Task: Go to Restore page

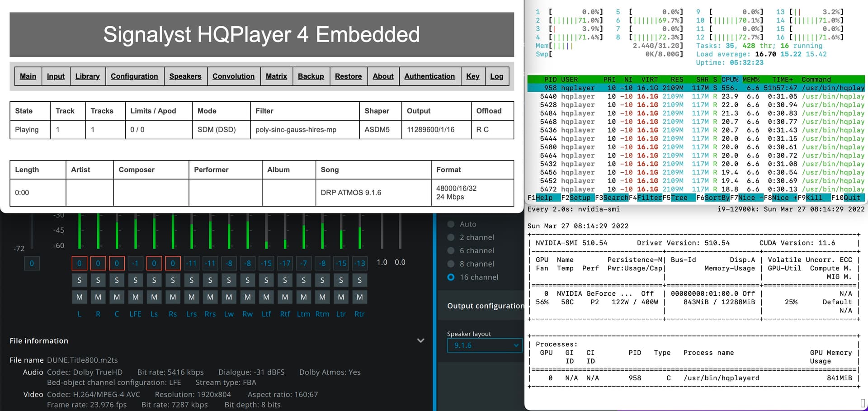Action: (x=348, y=76)
